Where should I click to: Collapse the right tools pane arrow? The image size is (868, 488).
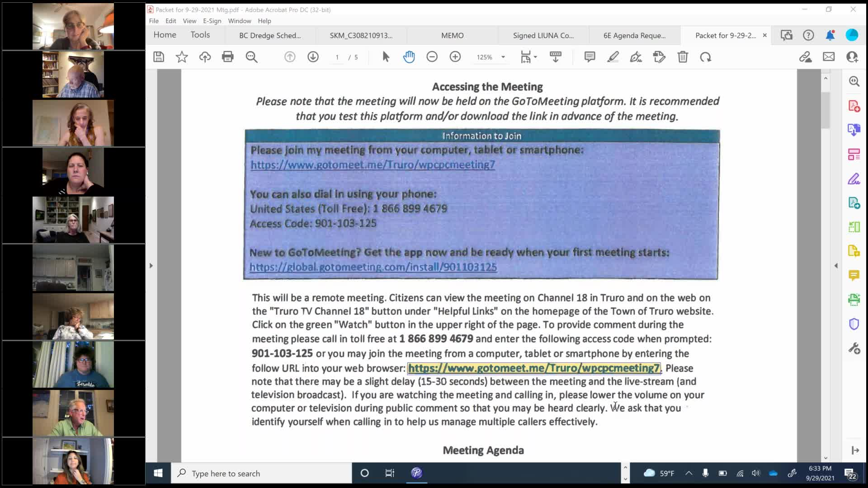coord(836,266)
